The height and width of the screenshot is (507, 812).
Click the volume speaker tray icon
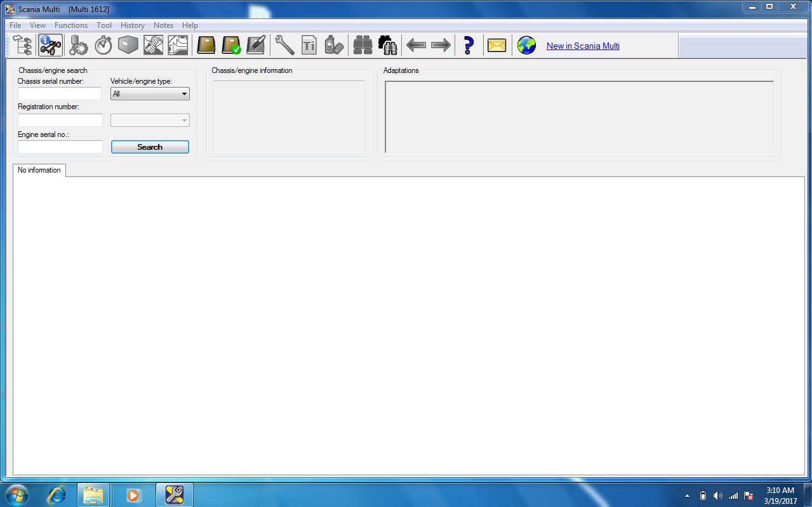tap(718, 496)
